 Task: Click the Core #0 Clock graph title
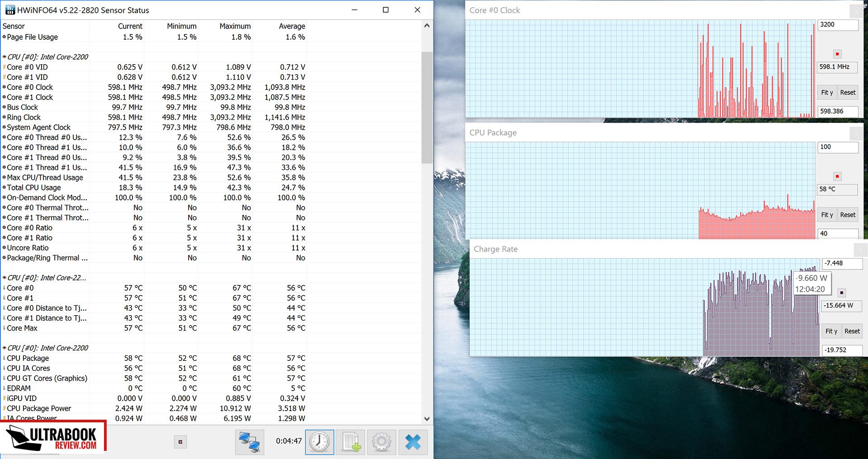495,10
